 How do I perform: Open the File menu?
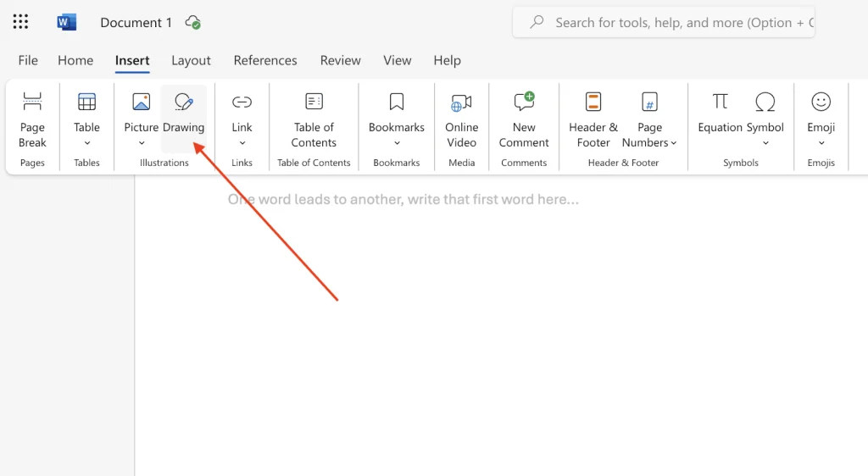[x=28, y=60]
